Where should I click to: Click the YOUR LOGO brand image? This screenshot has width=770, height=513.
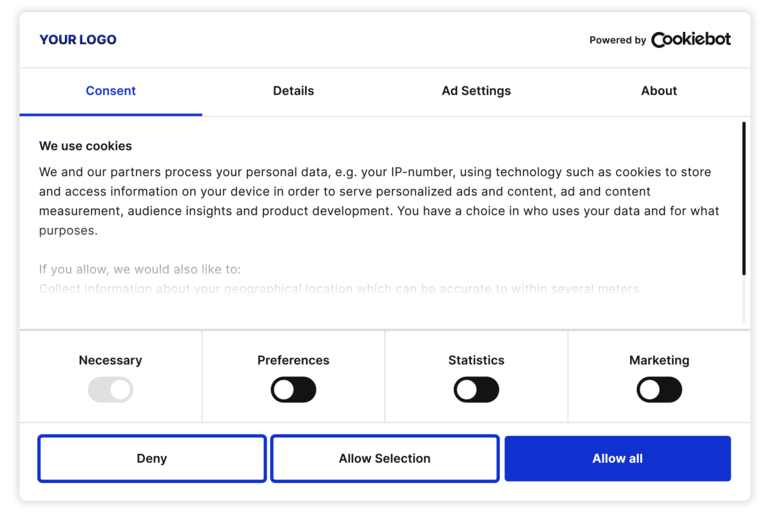click(78, 40)
